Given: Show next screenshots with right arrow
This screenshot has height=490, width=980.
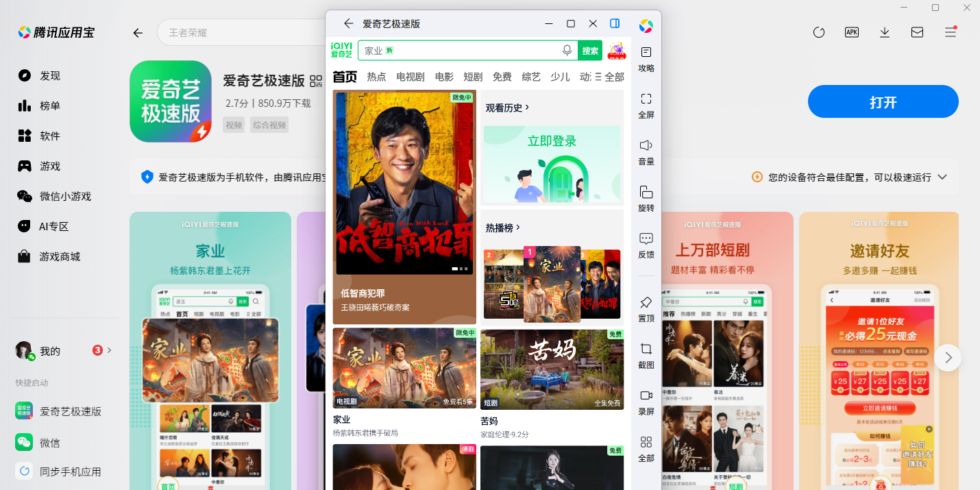Looking at the screenshot, I should 948,357.
